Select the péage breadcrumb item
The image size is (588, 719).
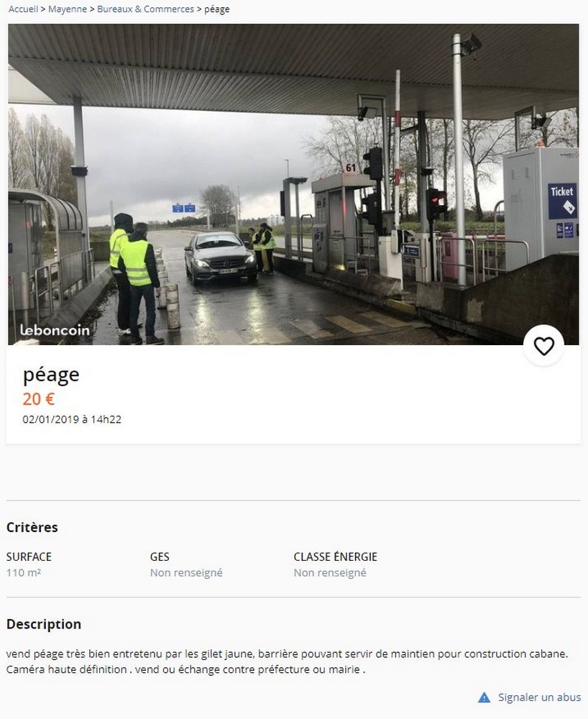217,9
